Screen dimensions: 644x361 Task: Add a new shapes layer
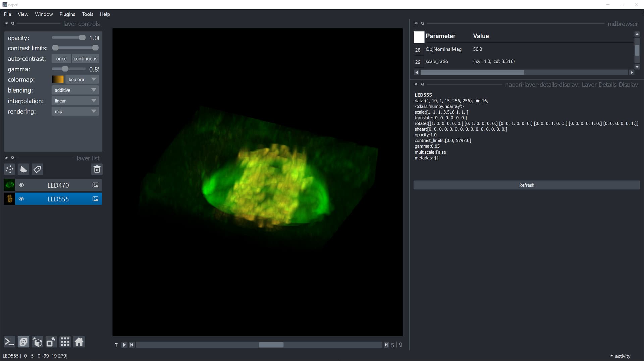point(23,169)
